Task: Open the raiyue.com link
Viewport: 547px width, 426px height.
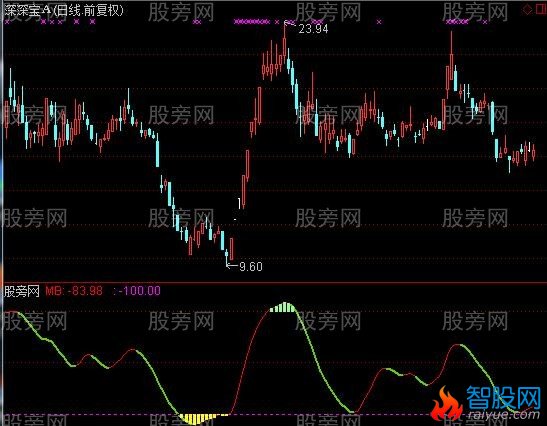Action: [504, 415]
